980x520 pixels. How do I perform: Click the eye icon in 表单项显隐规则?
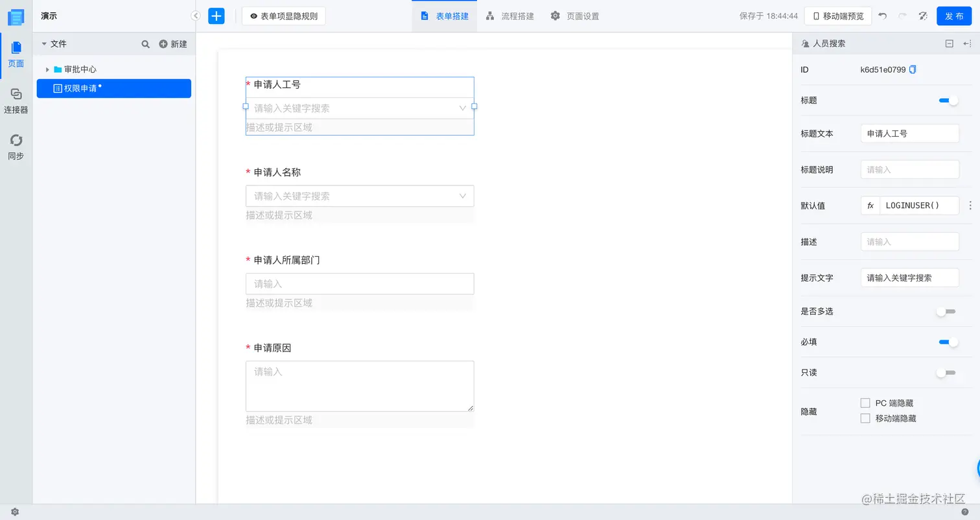(254, 16)
